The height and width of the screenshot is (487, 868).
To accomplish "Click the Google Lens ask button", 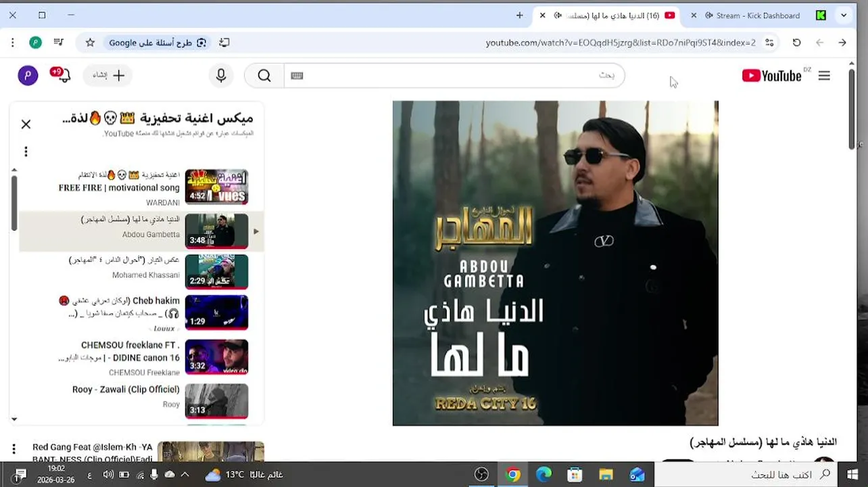I will pyautogui.click(x=158, y=43).
